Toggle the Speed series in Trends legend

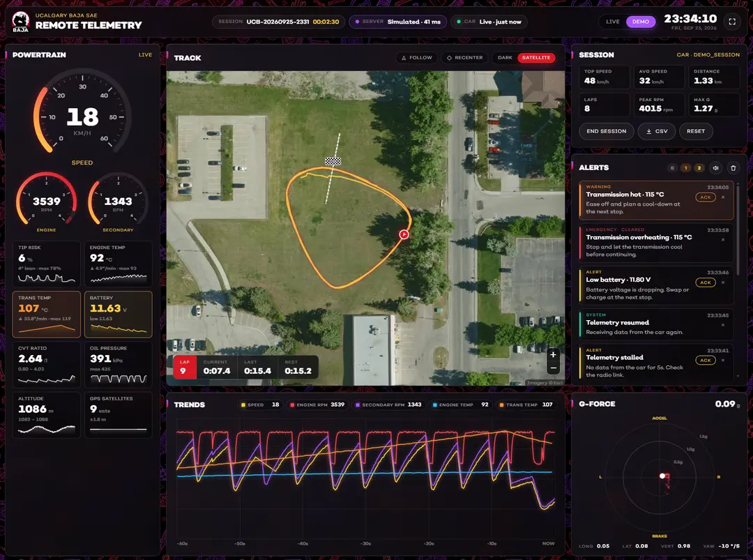pos(260,405)
